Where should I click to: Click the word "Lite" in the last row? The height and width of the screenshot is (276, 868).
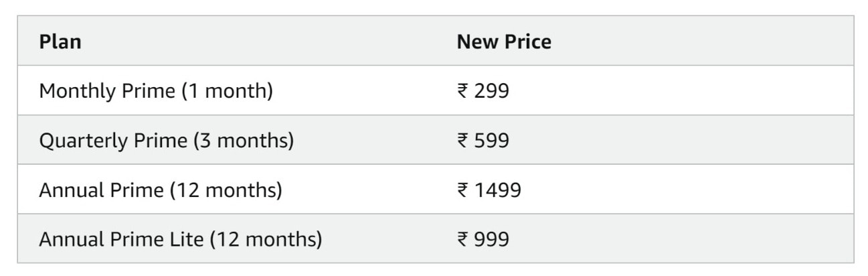click(x=187, y=239)
